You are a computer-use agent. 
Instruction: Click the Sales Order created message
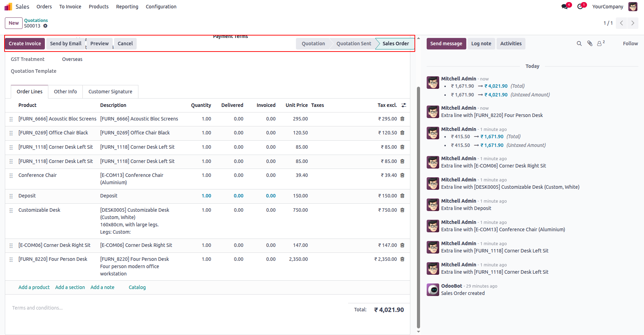[x=463, y=293]
